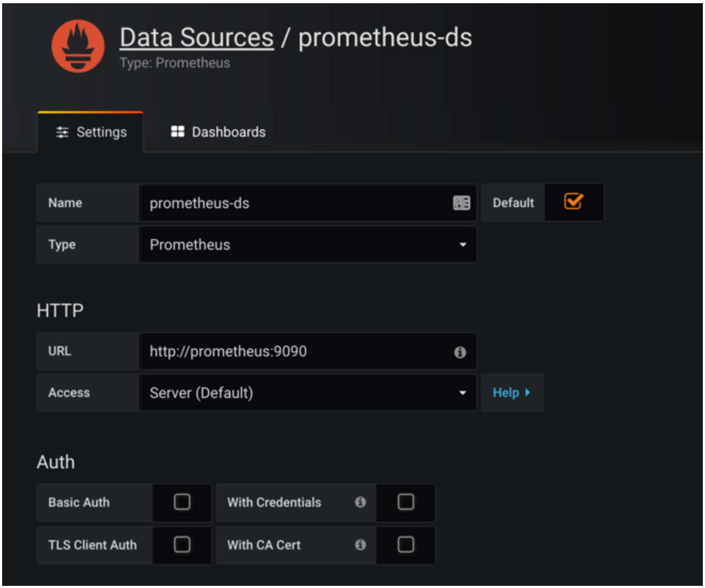Viewport: 705px width, 588px height.
Task: Click info icon next to With Credentials
Action: click(360, 502)
